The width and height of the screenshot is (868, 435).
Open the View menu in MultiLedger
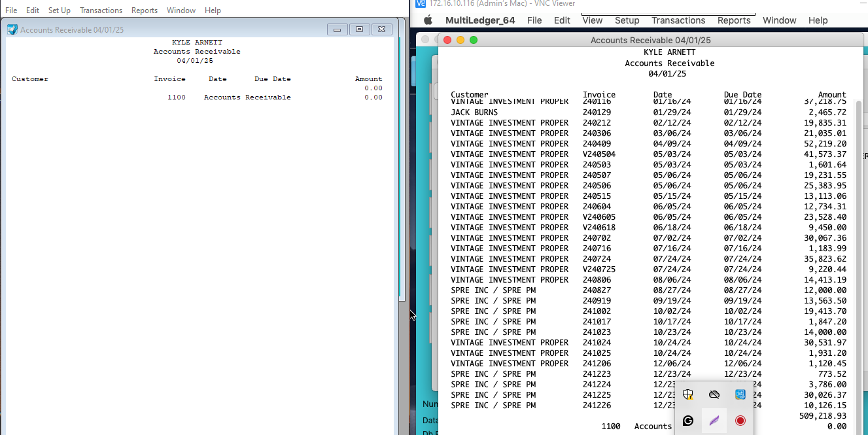coord(592,20)
